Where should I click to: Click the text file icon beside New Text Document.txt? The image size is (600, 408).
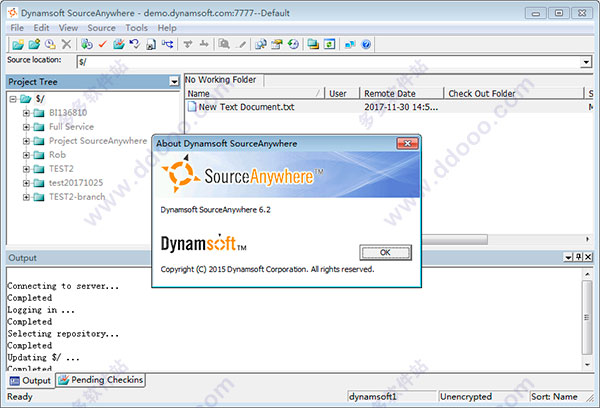192,107
